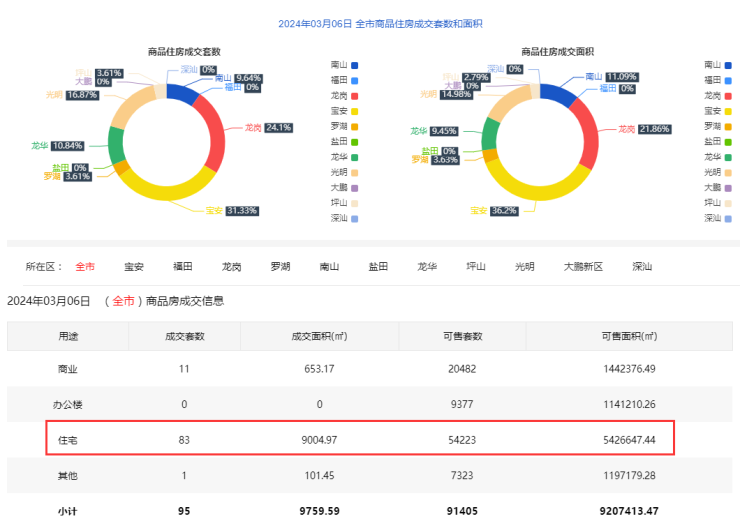Click the 36.2% 宝安 data label
740x528 pixels.
point(502,211)
